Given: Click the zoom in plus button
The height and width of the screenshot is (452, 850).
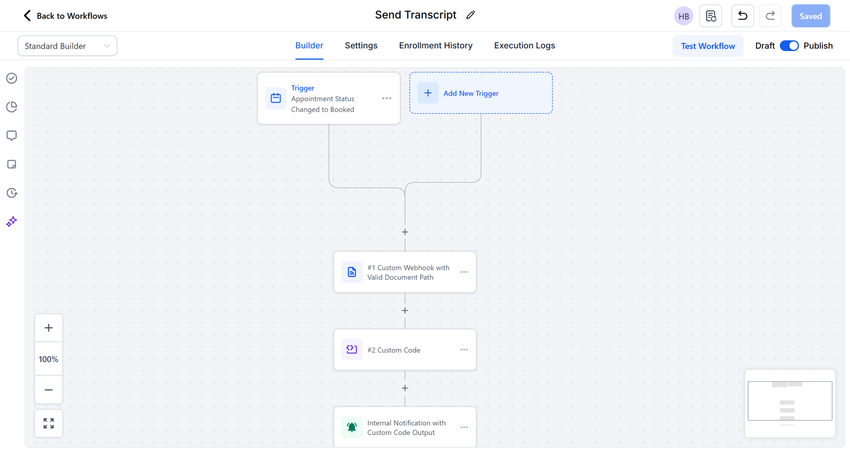Looking at the screenshot, I should click(48, 328).
